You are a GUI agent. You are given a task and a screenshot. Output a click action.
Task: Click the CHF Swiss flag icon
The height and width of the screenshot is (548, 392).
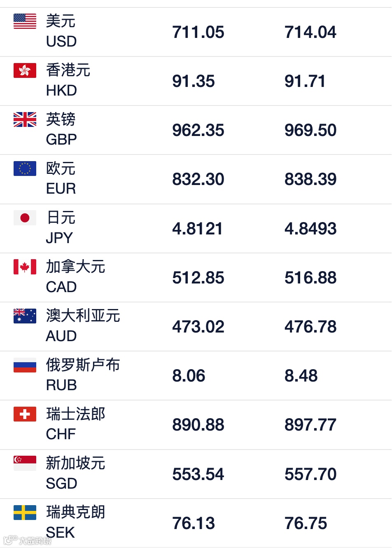tap(25, 414)
